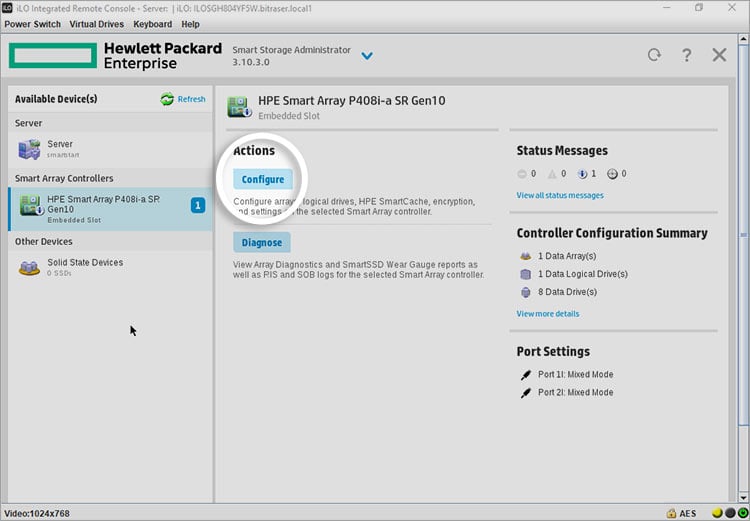
Task: Open the Keyboard menu
Action: pos(153,24)
